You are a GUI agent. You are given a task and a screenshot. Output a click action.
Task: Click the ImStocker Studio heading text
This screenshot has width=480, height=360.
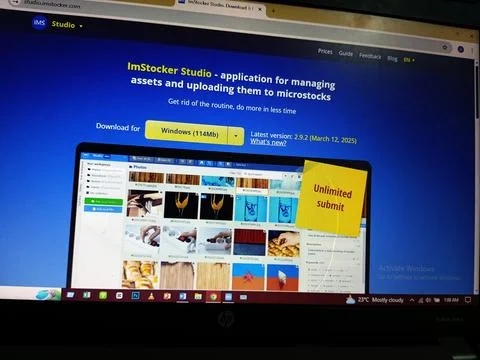169,69
